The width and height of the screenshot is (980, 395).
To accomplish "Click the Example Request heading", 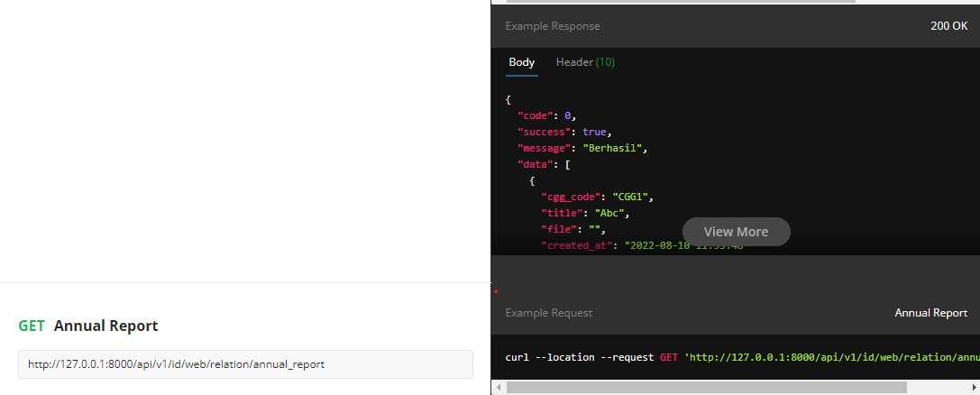I will (x=548, y=313).
